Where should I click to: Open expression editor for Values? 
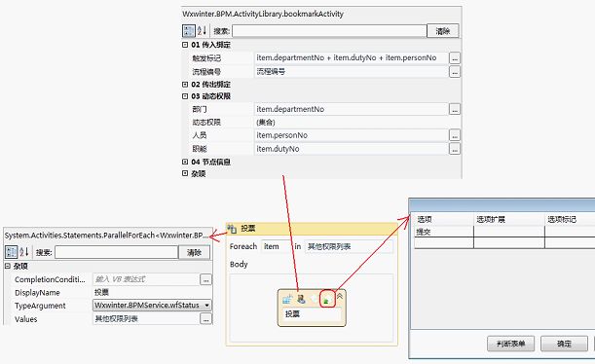205,319
